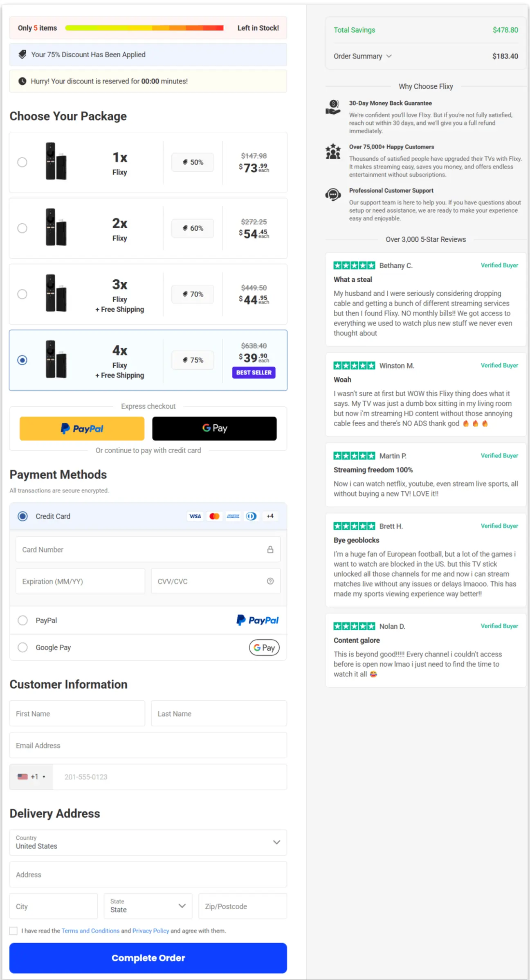Select the 4x Flixy package radio

coord(22,360)
